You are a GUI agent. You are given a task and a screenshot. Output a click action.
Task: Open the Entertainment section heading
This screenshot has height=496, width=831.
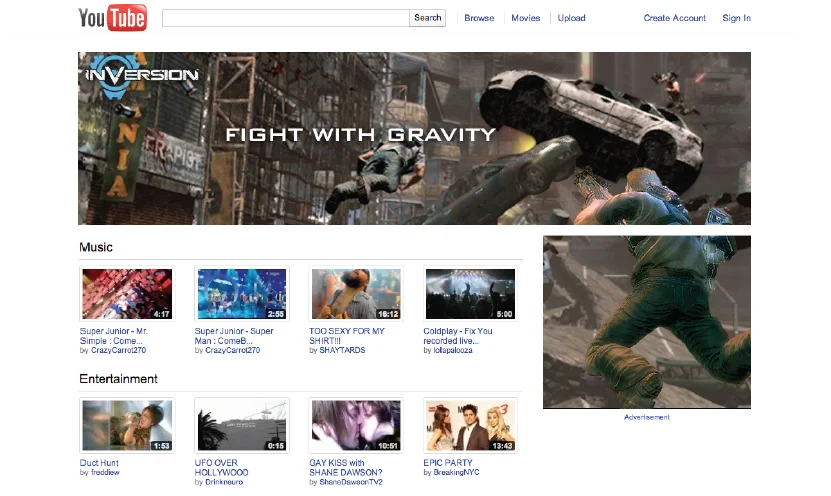tap(118, 379)
